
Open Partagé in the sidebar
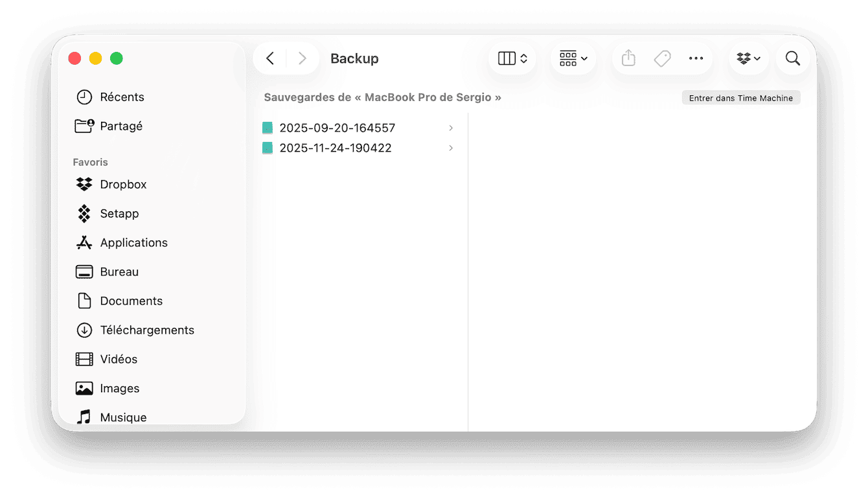120,126
